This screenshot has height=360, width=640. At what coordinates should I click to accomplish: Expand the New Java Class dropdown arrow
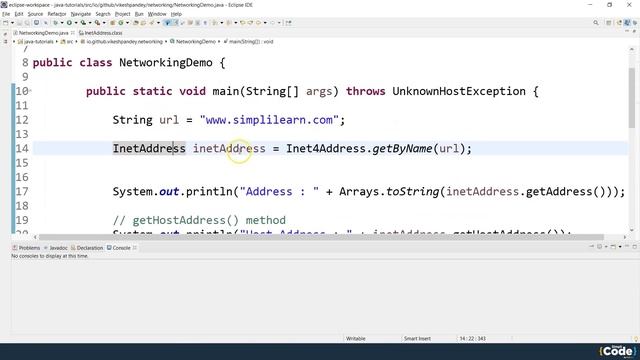pos(127,22)
